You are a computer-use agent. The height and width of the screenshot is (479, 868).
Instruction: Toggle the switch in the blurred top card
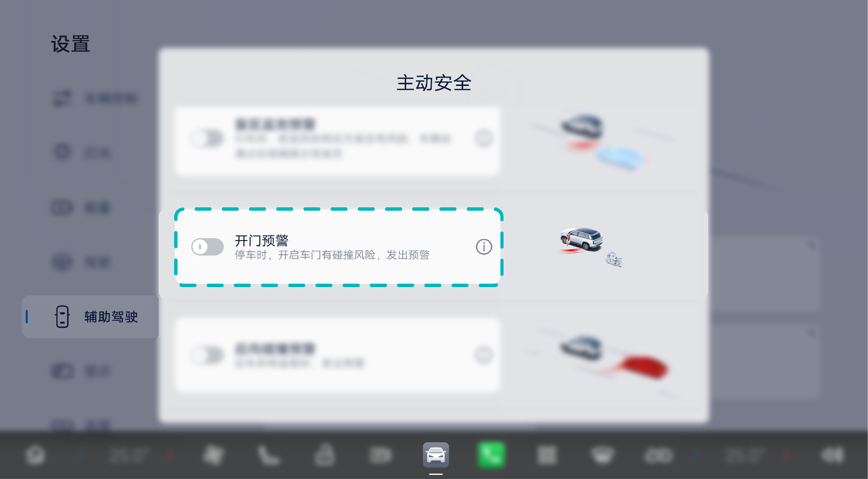207,139
